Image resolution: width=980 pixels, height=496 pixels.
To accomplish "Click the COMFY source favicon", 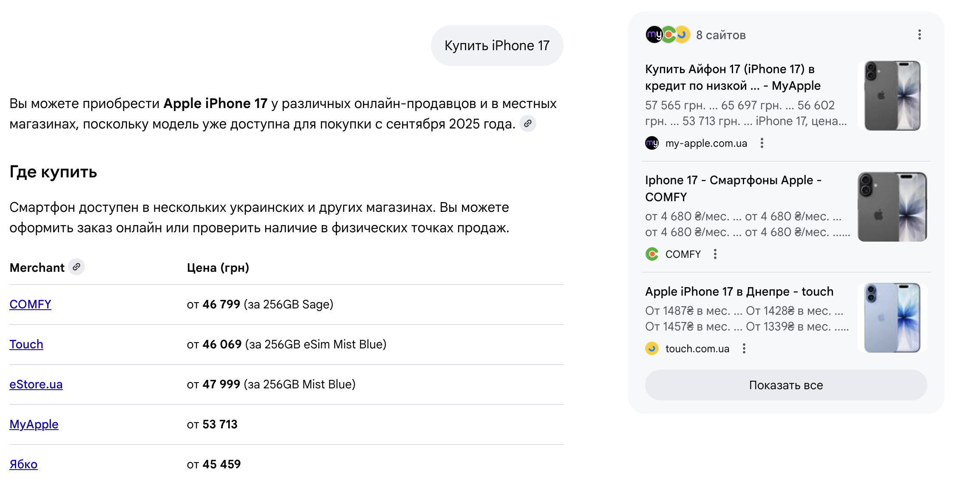I will (x=653, y=254).
